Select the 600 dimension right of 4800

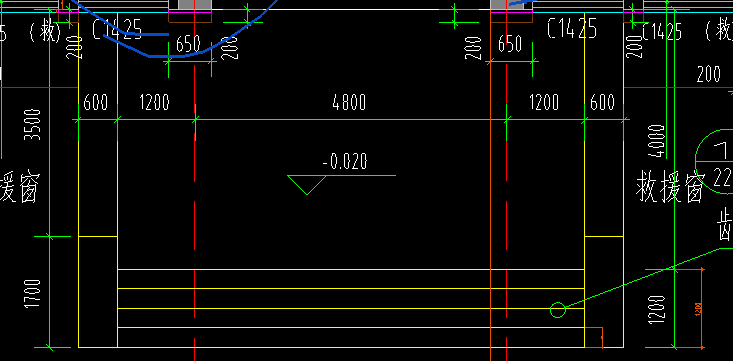click(602, 102)
